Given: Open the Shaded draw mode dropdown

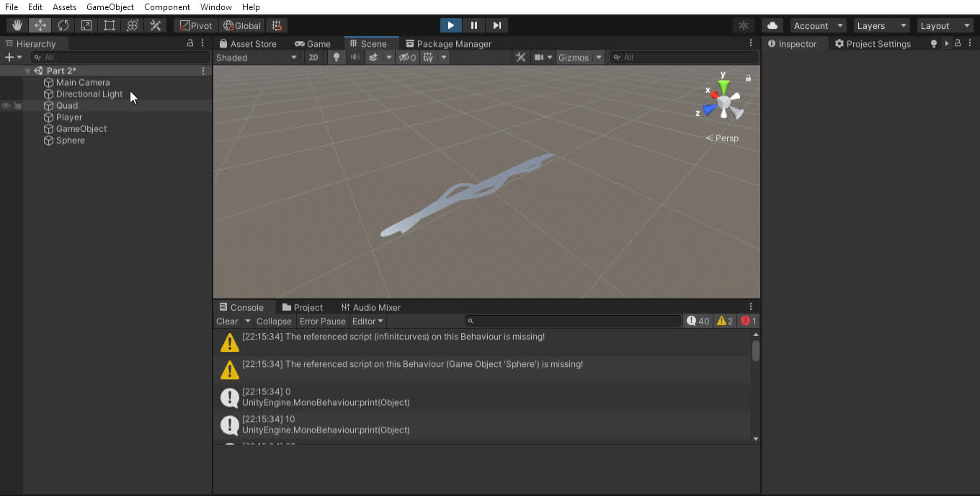Looking at the screenshot, I should tap(256, 58).
